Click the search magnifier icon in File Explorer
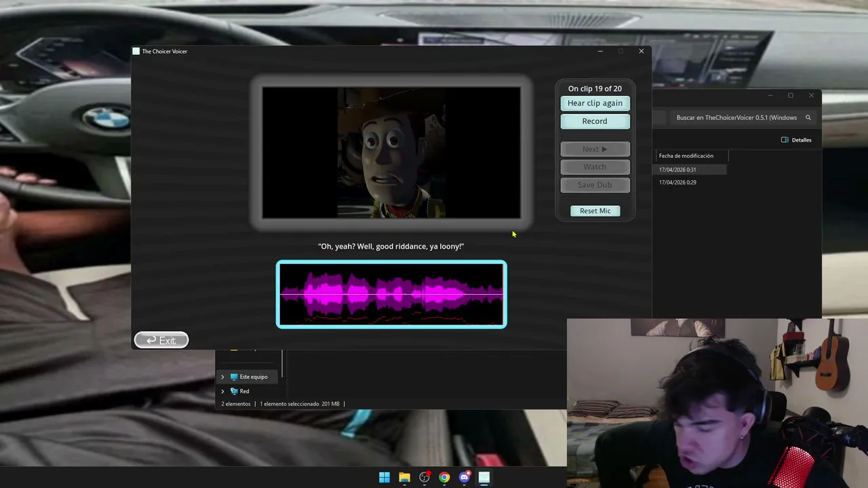Image resolution: width=868 pixels, height=488 pixels. click(x=808, y=117)
